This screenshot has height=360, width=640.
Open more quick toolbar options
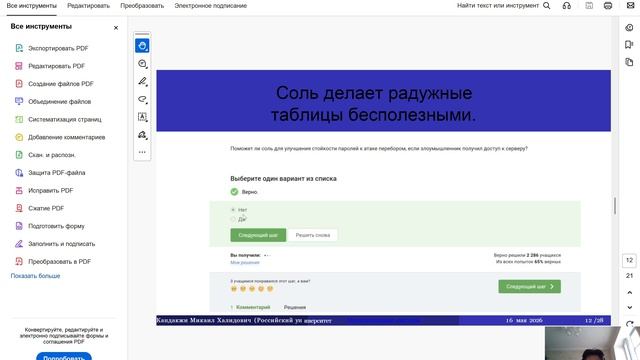[142, 152]
